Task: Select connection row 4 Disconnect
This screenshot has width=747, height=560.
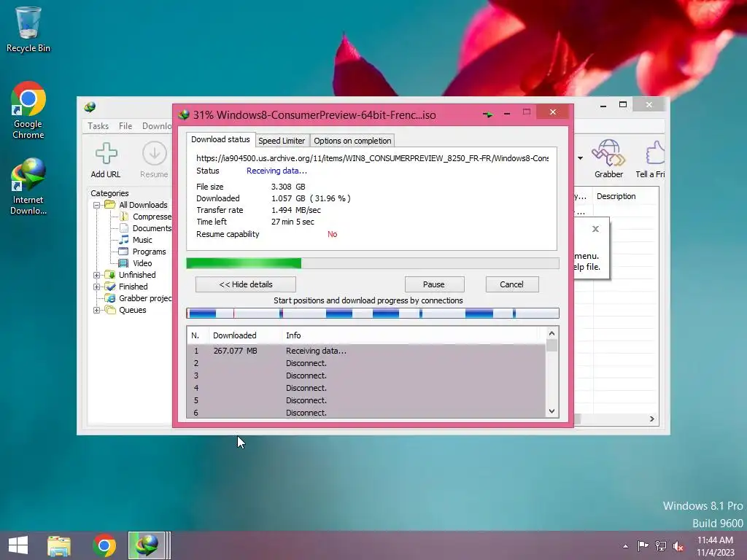Action: (366, 388)
